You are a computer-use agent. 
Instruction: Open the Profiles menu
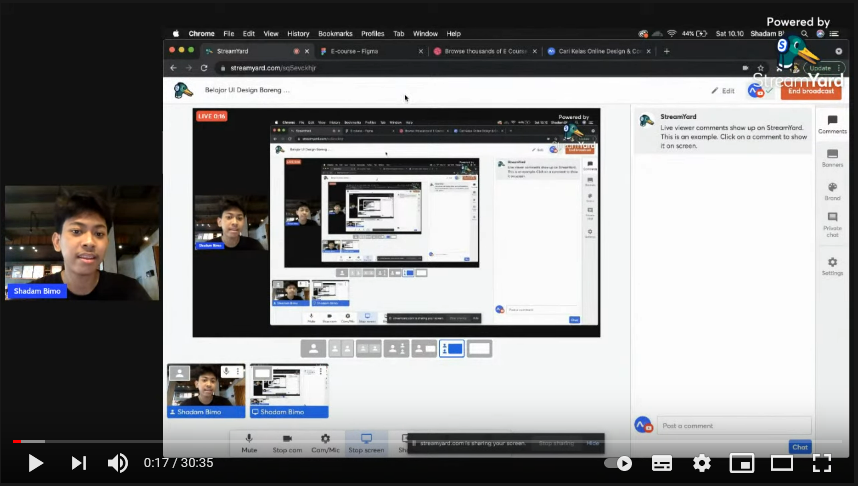tap(373, 33)
